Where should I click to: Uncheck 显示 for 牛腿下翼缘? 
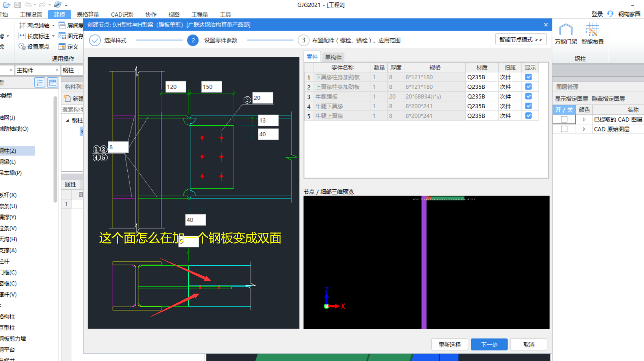[528, 106]
